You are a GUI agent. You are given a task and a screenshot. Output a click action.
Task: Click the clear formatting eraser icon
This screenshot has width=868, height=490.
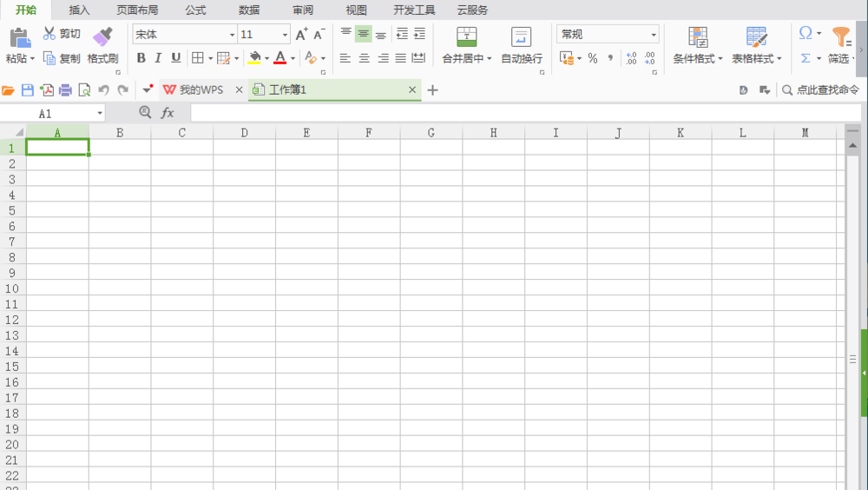point(311,57)
